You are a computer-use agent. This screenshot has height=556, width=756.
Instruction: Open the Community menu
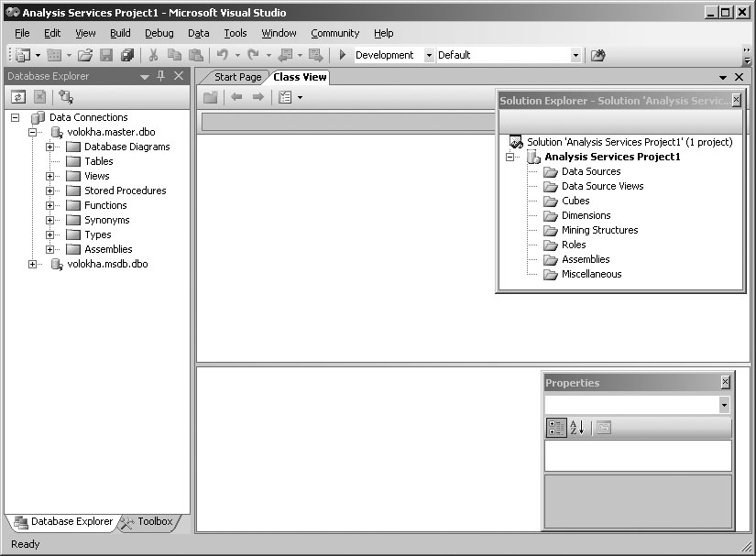(x=334, y=33)
